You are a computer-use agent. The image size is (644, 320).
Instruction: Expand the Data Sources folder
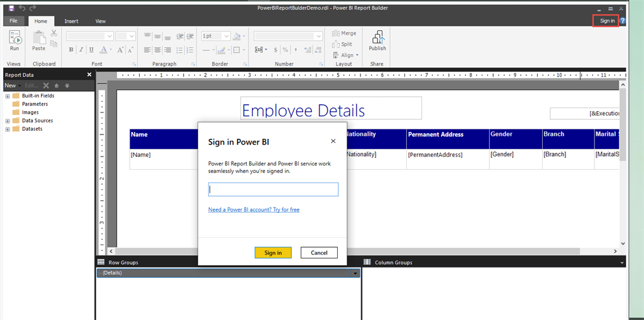point(8,121)
